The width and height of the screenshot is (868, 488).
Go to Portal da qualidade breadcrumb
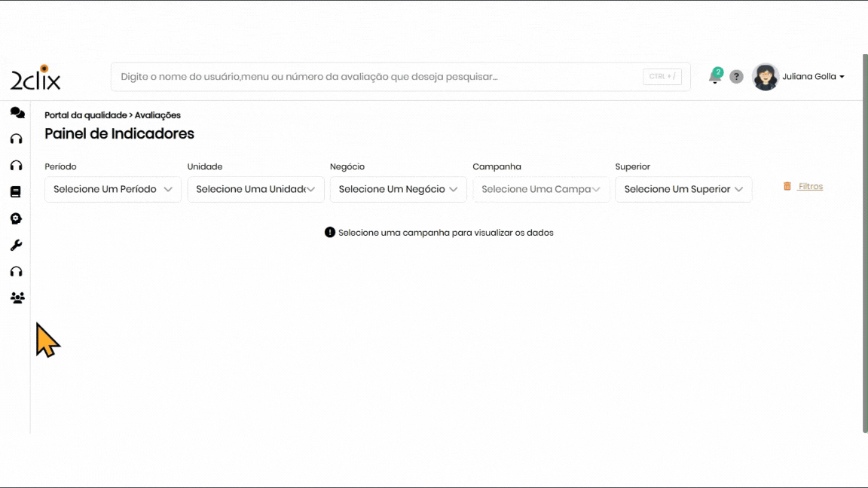tap(85, 115)
